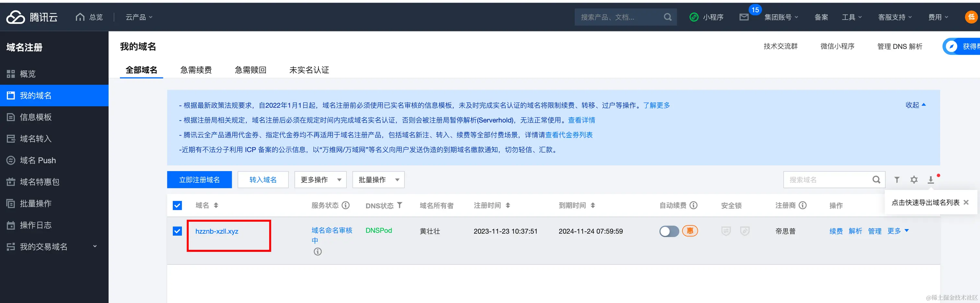Toggle auto-renew switch for hzznb-xzll.xyz

[x=669, y=231]
